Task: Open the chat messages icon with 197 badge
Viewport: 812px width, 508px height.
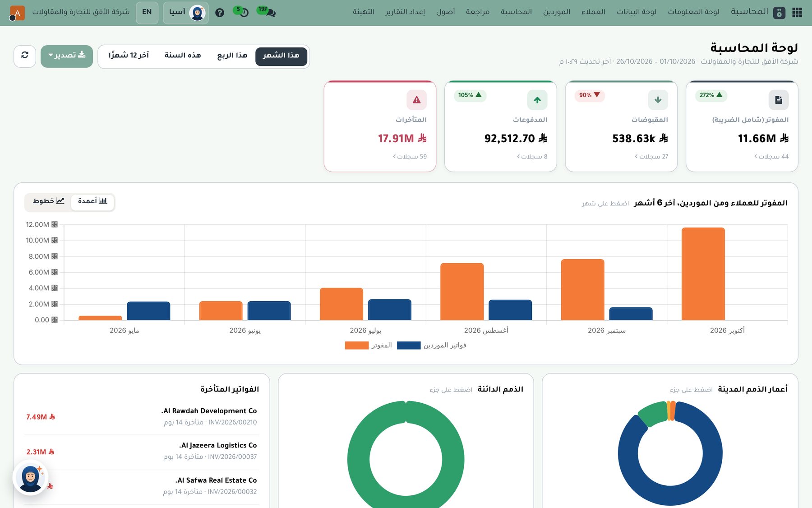Action: tap(267, 12)
